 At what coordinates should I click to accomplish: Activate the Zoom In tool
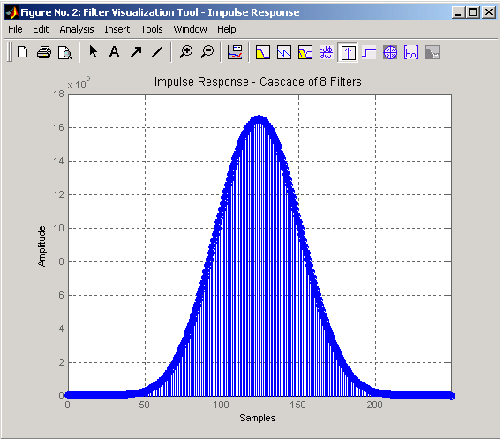tap(185, 52)
